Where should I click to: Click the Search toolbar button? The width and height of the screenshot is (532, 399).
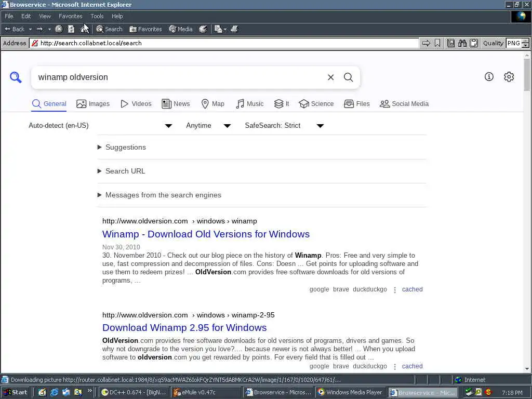[x=109, y=29]
